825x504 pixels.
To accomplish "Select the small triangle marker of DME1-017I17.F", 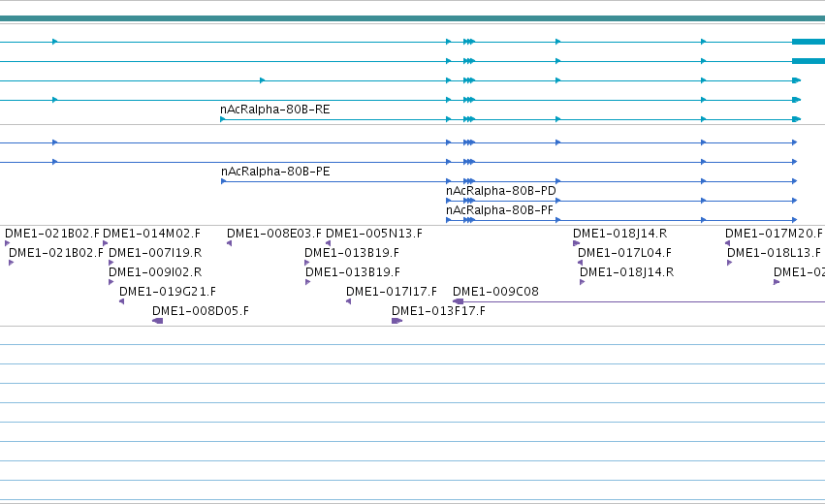I will point(348,301).
